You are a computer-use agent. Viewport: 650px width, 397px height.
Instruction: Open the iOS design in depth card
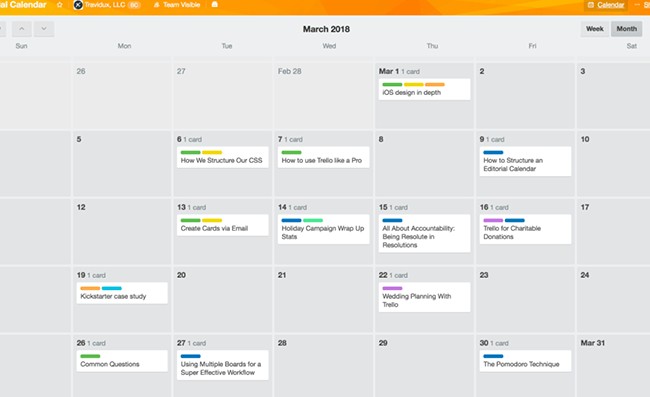424,89
